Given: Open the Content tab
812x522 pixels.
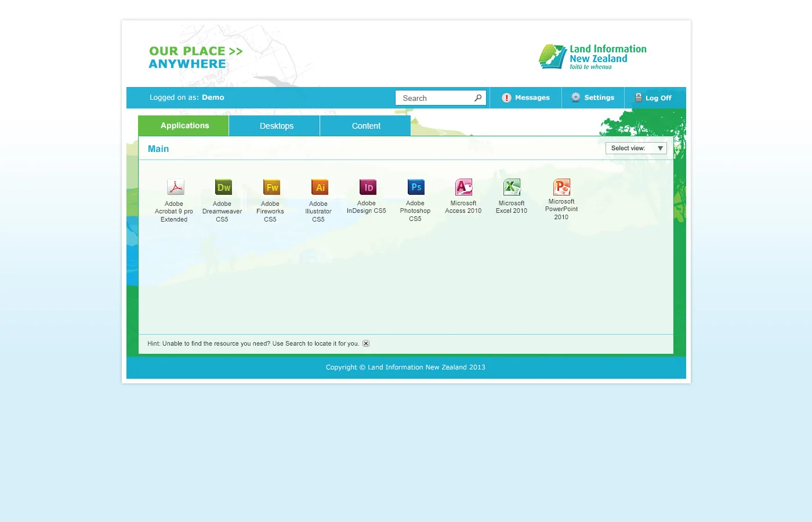Looking at the screenshot, I should tap(365, 126).
